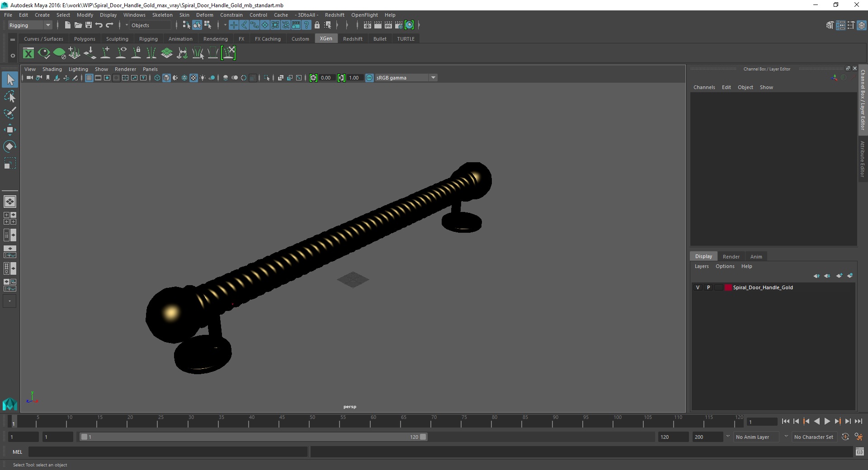868x470 pixels.
Task: Click the Spiral_Door_Handle_Gold layer color swatch
Action: click(x=728, y=287)
